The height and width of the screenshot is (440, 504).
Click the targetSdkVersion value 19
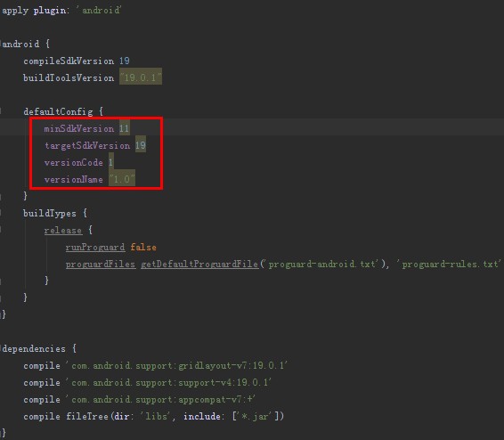pos(140,145)
